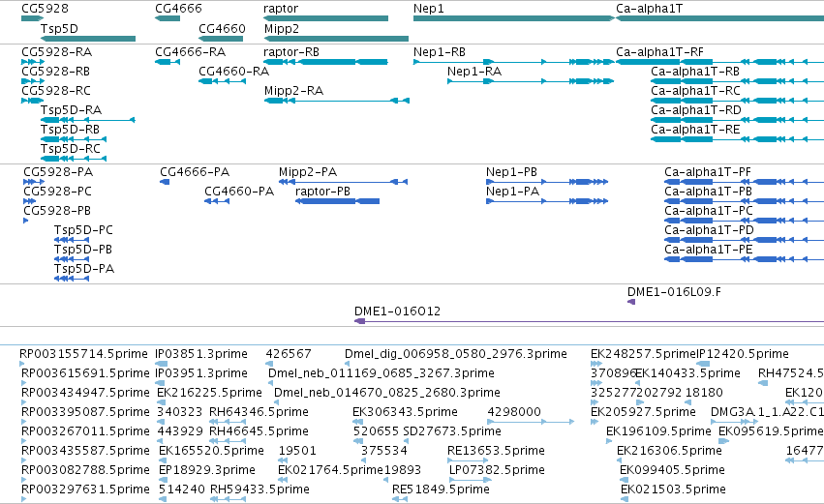Click the CG5928-PB protein label

[x=57, y=211]
